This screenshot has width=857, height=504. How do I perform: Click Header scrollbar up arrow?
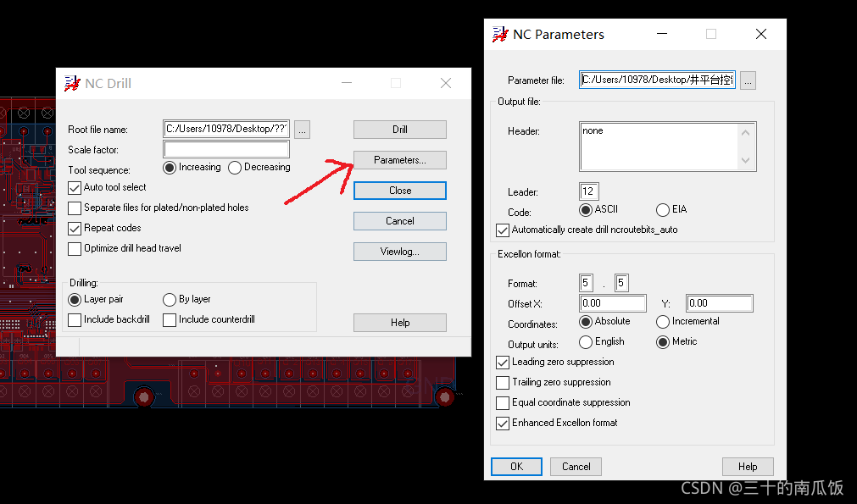click(x=746, y=132)
